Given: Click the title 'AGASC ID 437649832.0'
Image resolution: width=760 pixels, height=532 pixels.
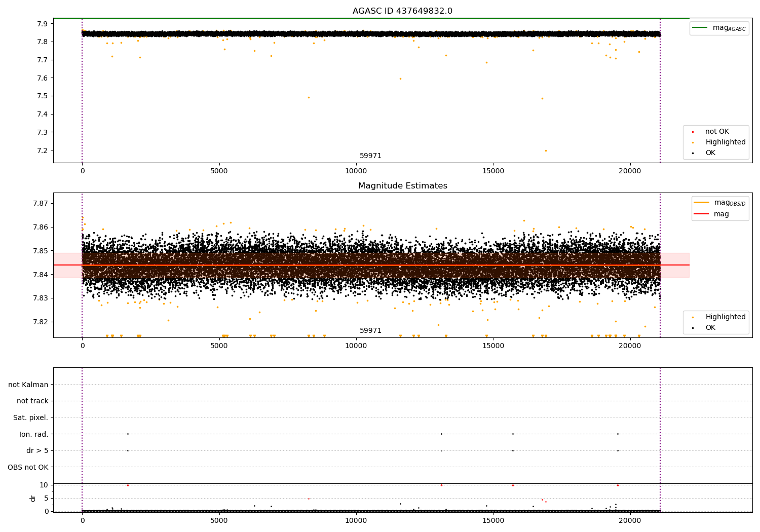Looking at the screenshot, I should tap(402, 11).
